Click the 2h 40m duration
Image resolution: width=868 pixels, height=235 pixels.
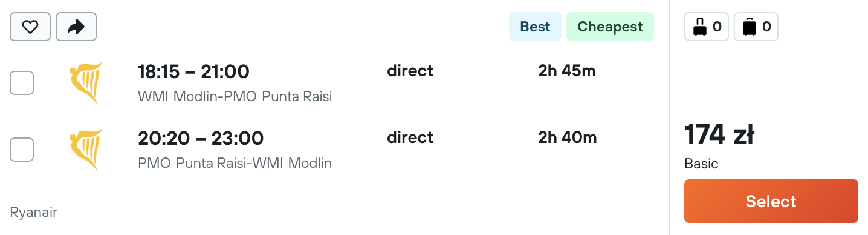568,137
